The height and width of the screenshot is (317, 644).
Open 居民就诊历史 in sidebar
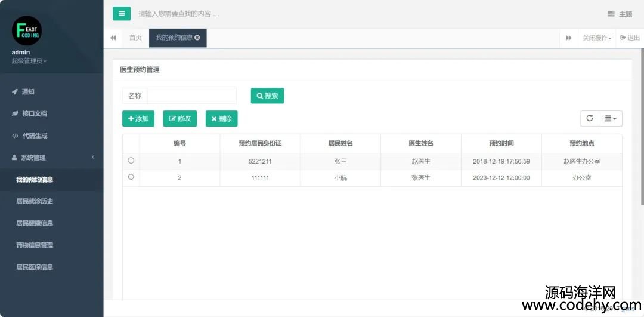click(x=35, y=201)
